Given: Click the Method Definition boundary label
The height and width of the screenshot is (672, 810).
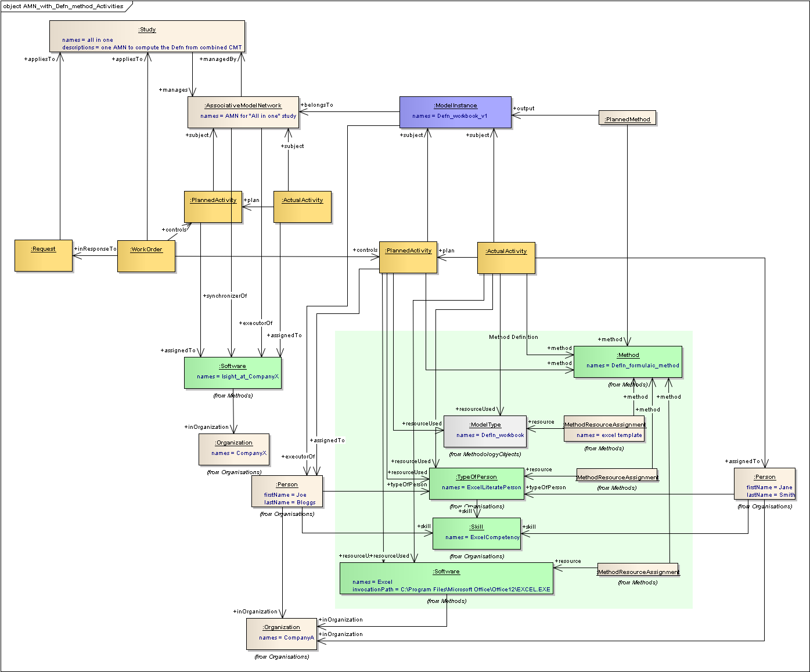Looking at the screenshot, I should [x=513, y=337].
